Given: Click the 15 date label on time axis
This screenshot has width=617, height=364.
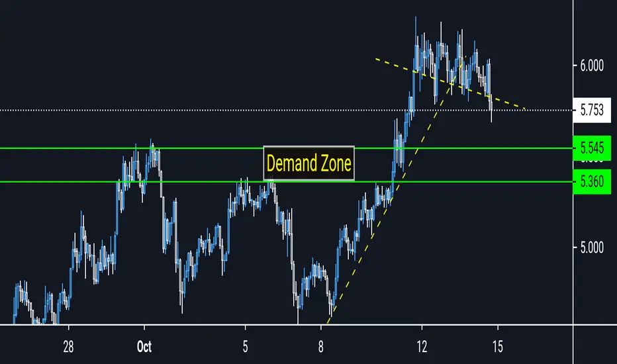Looking at the screenshot, I should (498, 347).
